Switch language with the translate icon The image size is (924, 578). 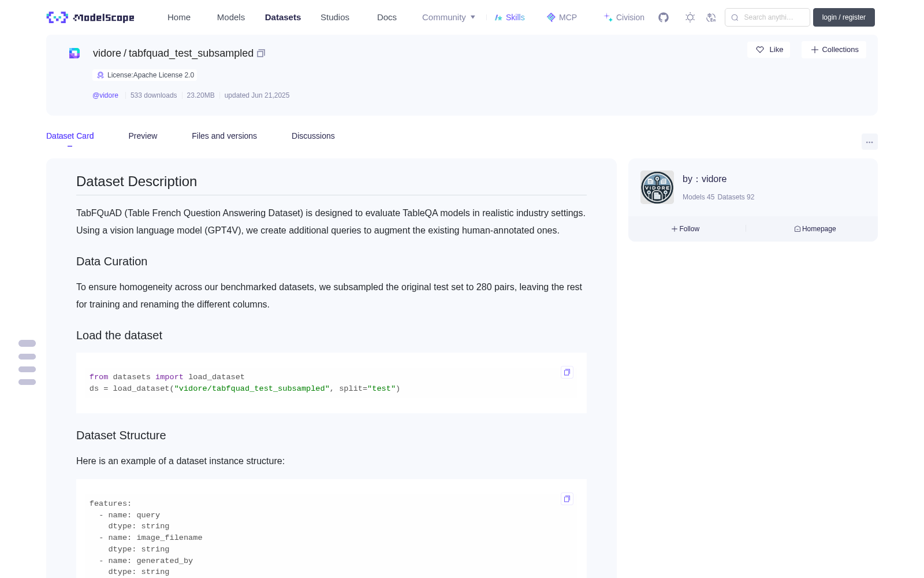click(711, 17)
